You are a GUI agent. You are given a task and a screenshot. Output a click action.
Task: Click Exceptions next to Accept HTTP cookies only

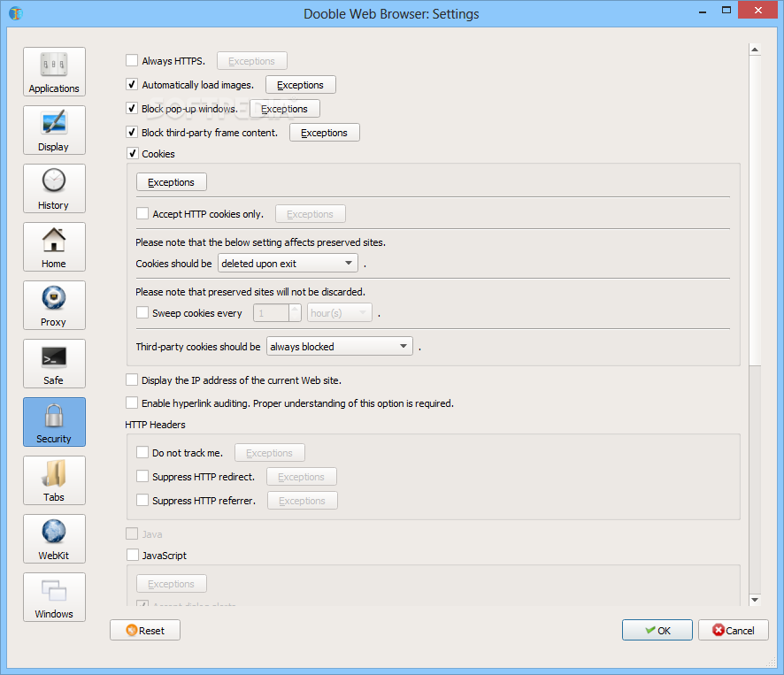pyautogui.click(x=311, y=214)
